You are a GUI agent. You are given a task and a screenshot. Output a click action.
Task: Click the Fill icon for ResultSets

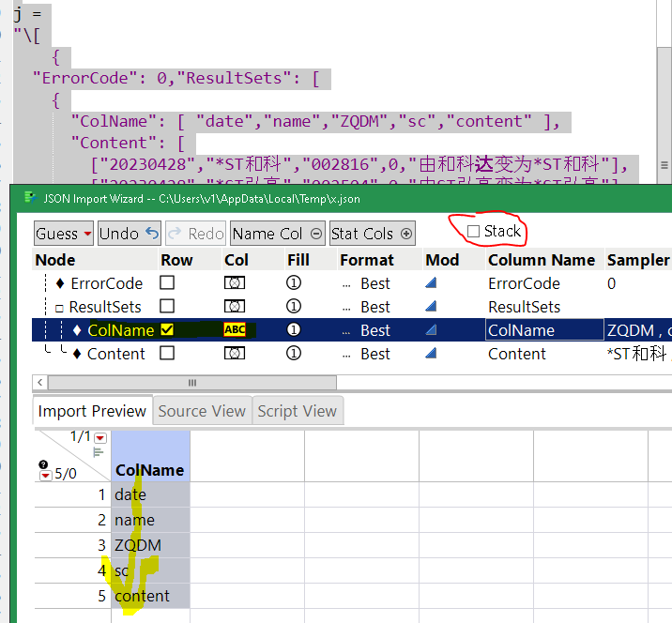(x=294, y=307)
